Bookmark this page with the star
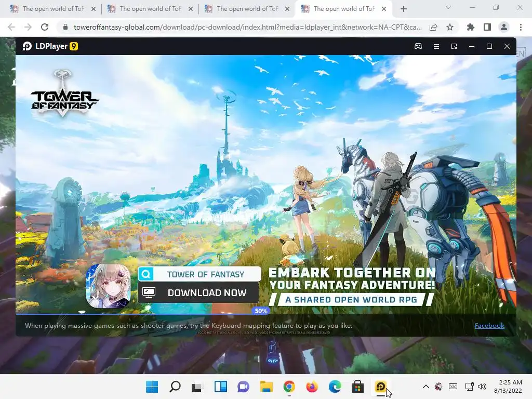The image size is (532, 399). pos(450,27)
